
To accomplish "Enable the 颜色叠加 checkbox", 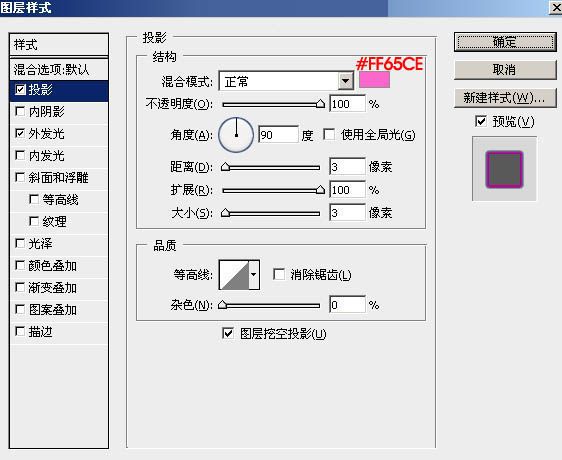I will click(20, 265).
